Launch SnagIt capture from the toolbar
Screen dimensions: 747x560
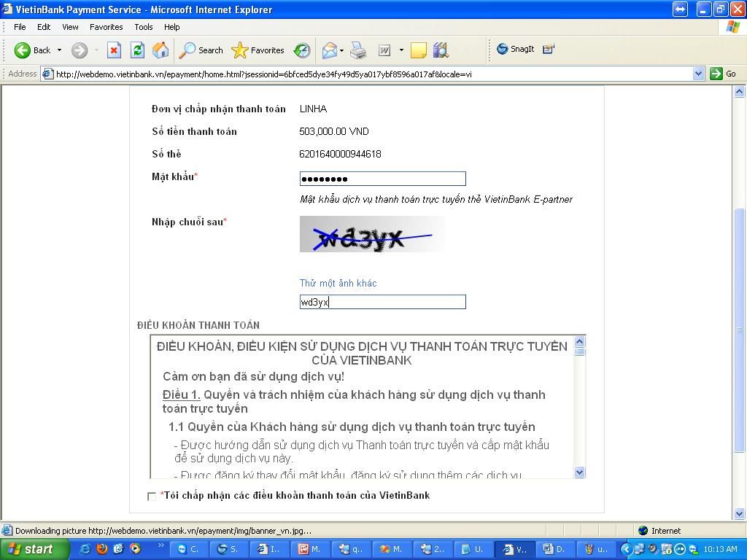[x=516, y=49]
